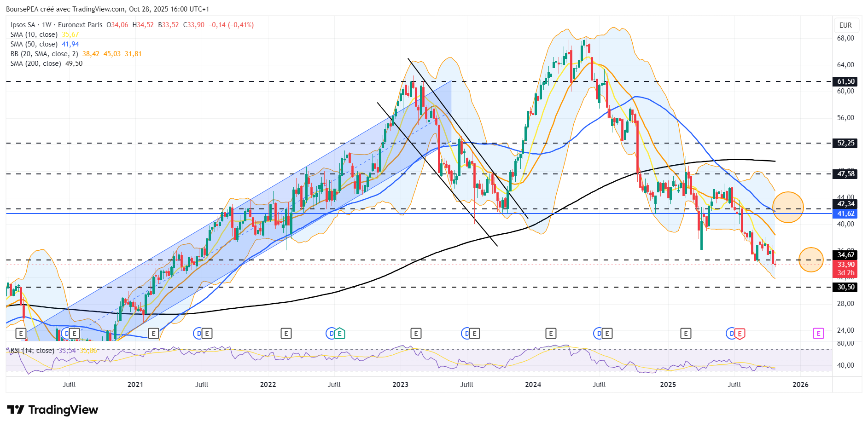
Task: Click the EUR currency label
Action: pyautogui.click(x=845, y=25)
